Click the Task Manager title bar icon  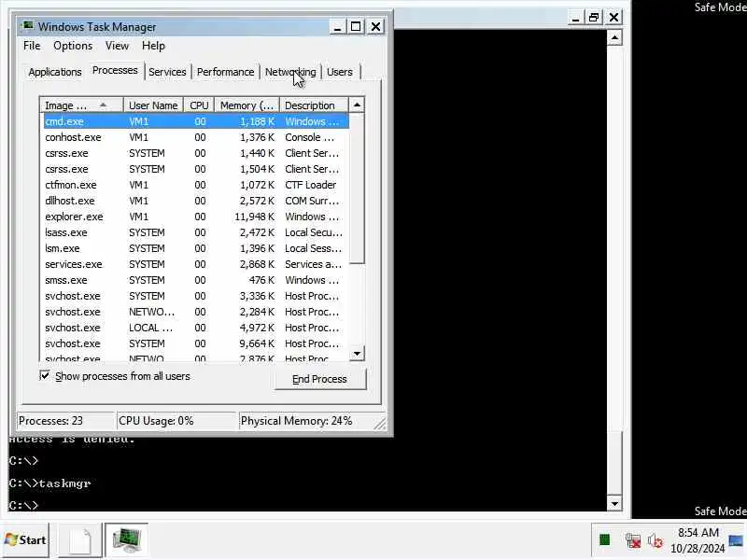pos(28,26)
